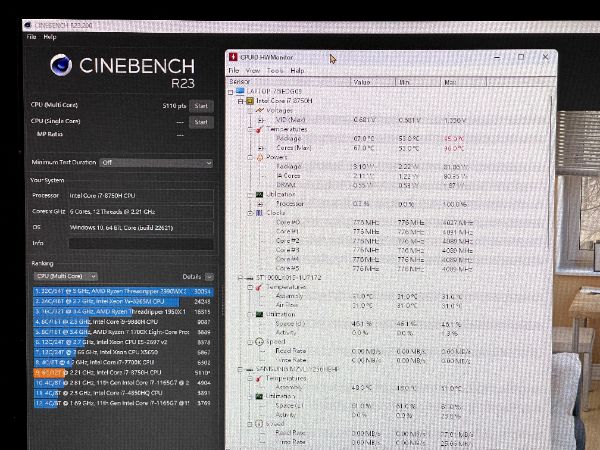Click the drive icon beside the SAMSUNG SSD
Image resolution: width=600 pixels, height=450 pixels.
[249, 369]
